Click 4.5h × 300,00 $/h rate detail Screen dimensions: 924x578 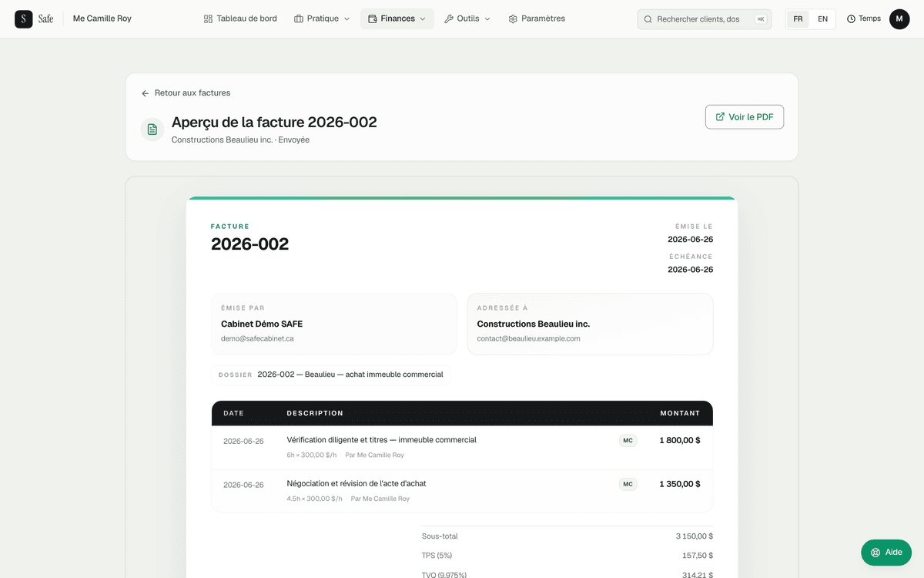315,499
